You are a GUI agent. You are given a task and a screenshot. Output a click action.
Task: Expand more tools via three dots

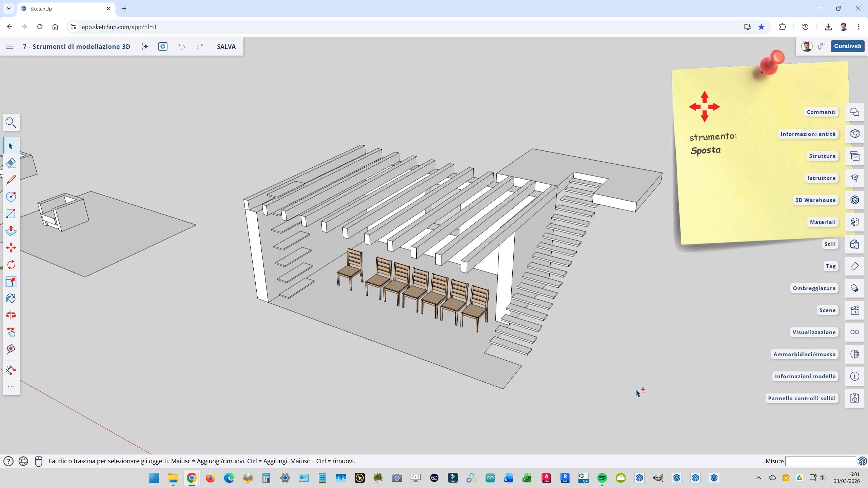click(x=11, y=387)
